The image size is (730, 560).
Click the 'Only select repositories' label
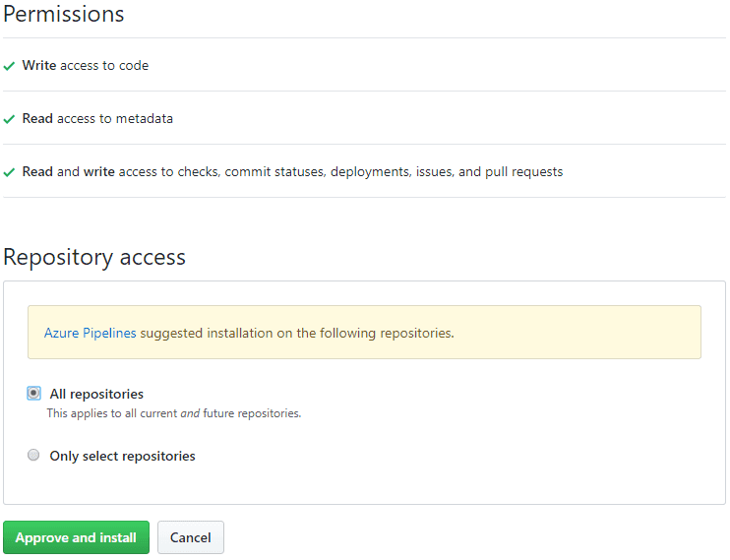pyautogui.click(x=122, y=456)
